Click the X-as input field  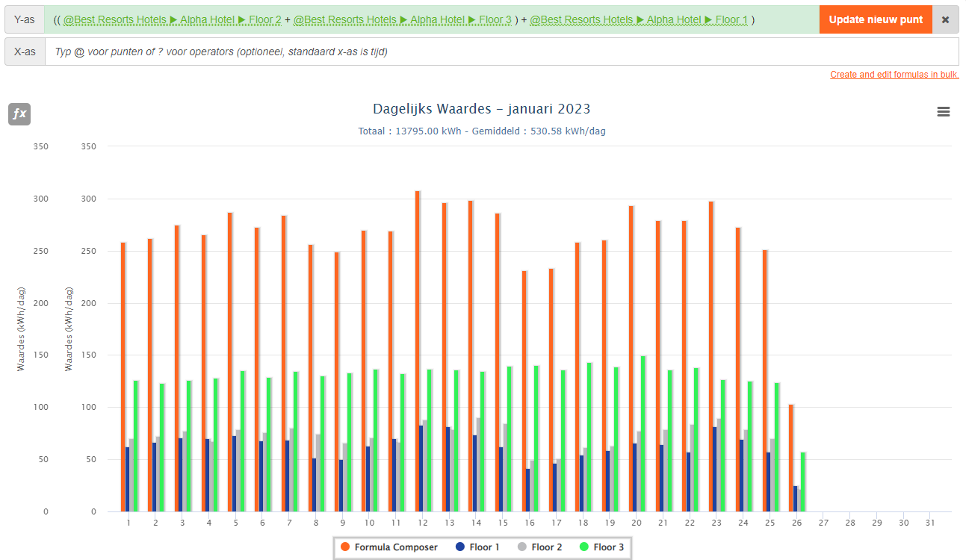click(x=501, y=52)
